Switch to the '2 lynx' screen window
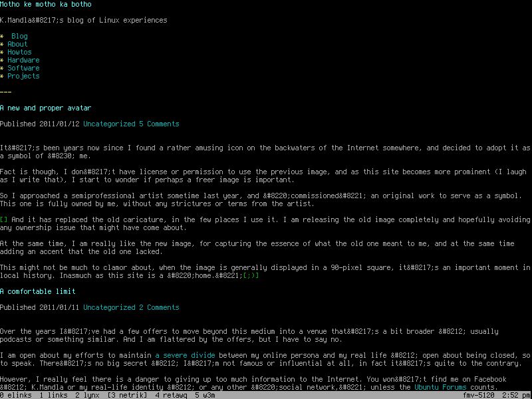The image size is (532, 399). click(88, 395)
